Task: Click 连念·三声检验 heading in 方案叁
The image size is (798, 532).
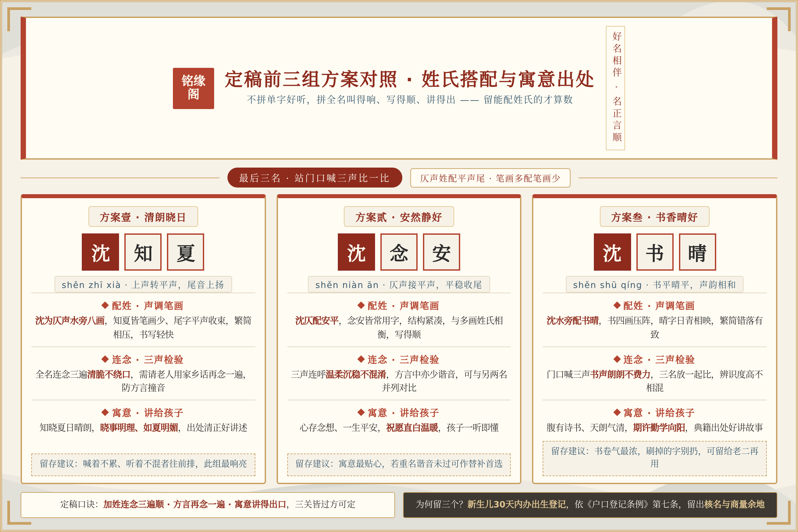Action: tap(654, 359)
